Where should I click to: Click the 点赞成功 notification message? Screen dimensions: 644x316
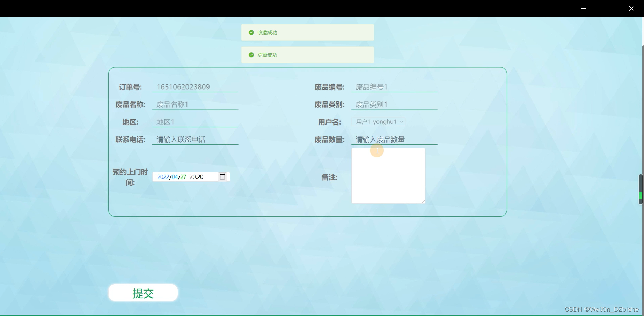(x=308, y=55)
